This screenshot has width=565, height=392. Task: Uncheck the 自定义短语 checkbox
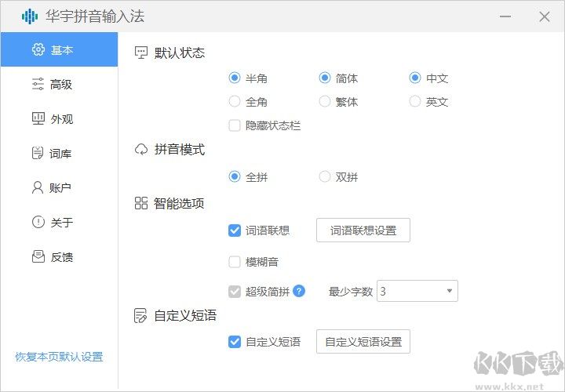tap(235, 342)
